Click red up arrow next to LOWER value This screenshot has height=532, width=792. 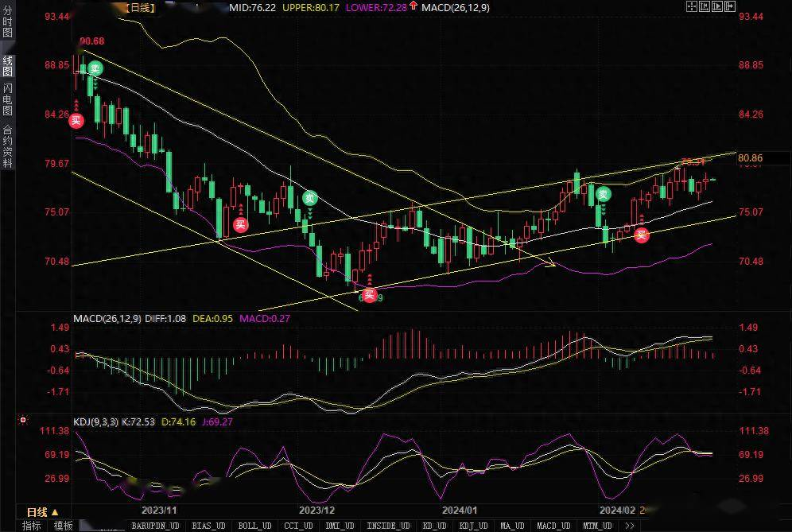(x=414, y=7)
